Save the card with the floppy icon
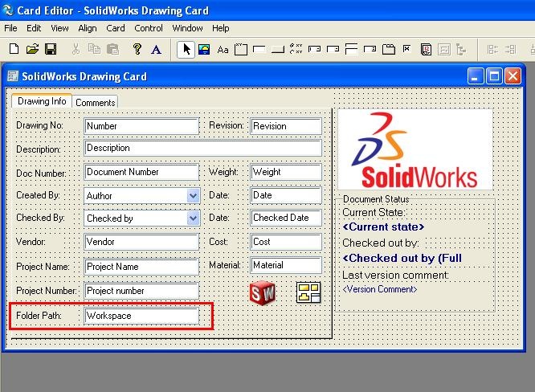535x392 pixels. click(x=51, y=49)
